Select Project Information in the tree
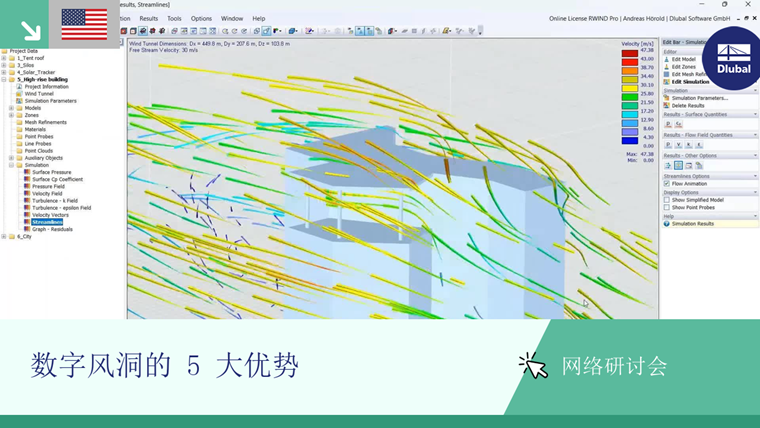The height and width of the screenshot is (428, 760). tap(47, 87)
